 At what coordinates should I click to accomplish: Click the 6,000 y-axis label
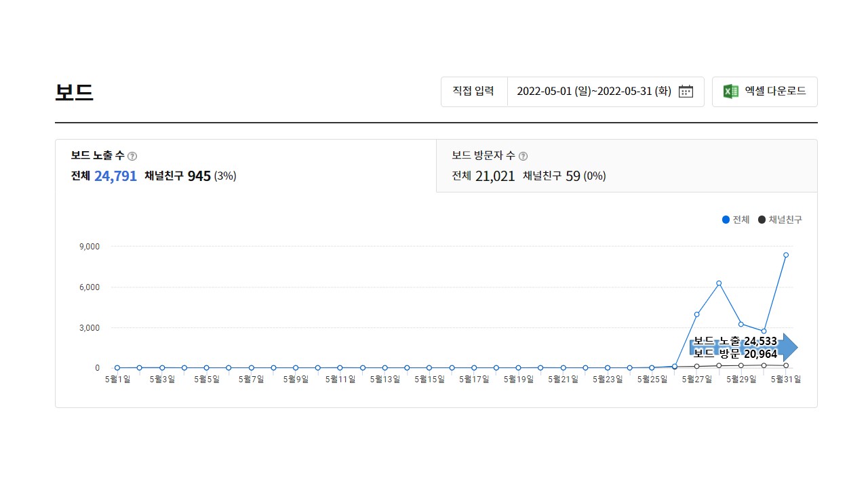point(89,287)
